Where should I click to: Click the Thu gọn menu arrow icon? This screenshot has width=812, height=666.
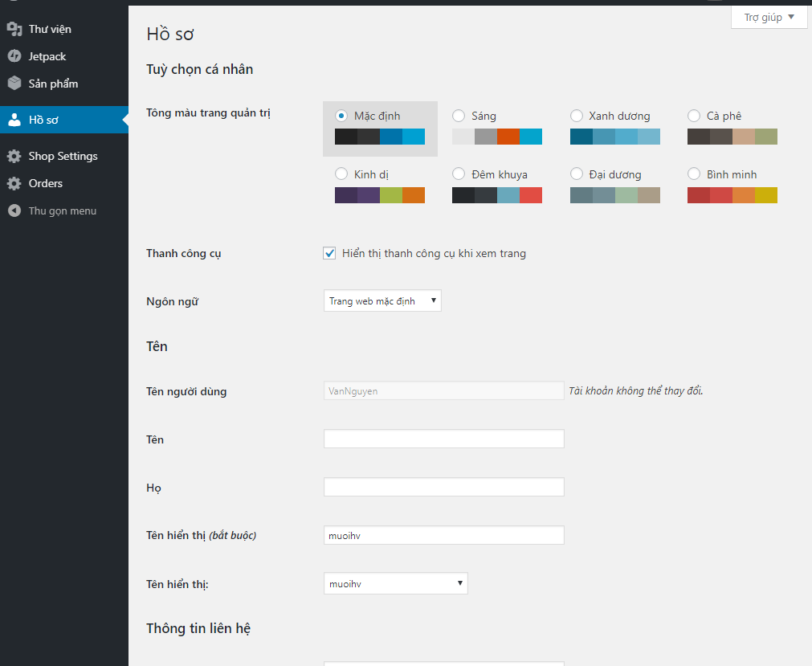click(x=14, y=210)
